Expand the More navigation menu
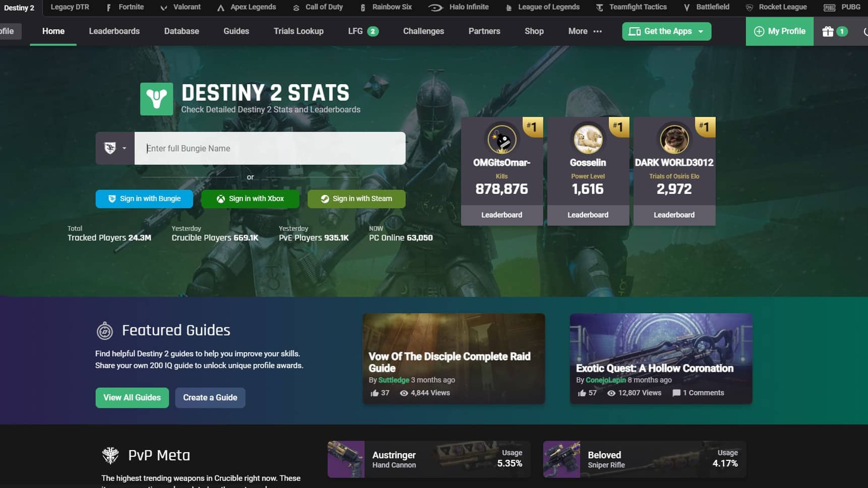This screenshot has height=488, width=868. [x=585, y=31]
